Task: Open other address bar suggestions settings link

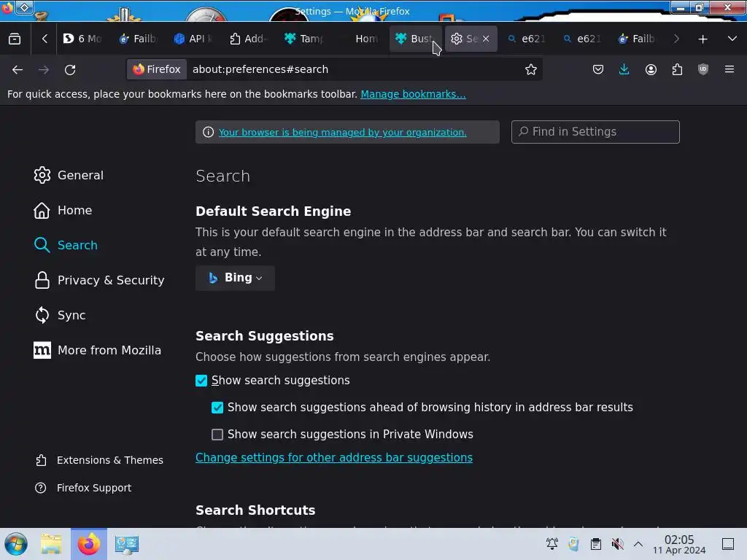Action: (334, 458)
